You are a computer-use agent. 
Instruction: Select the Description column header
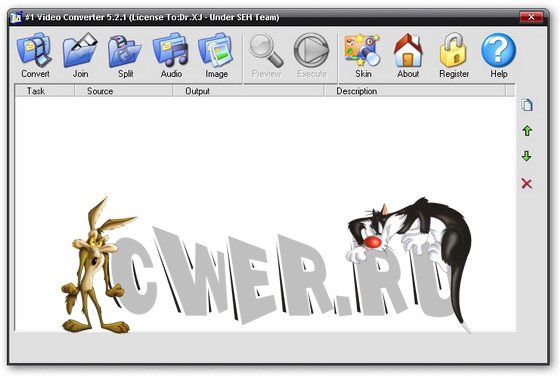pyautogui.click(x=415, y=91)
